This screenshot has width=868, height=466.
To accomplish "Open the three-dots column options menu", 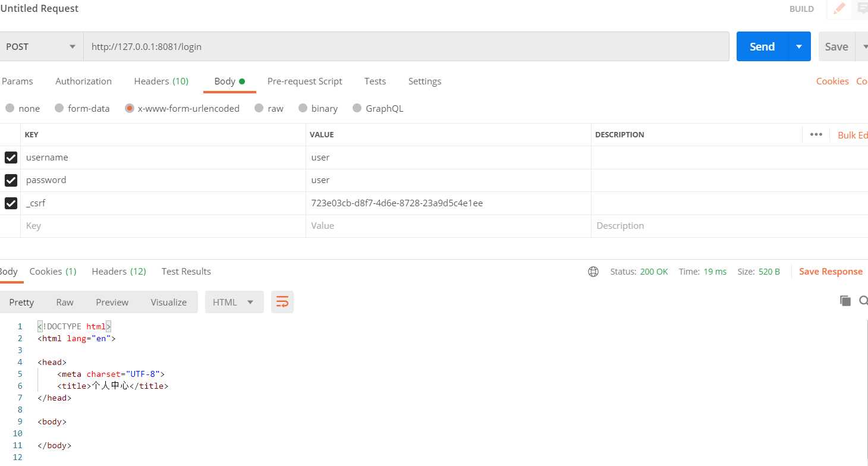I will coord(816,134).
